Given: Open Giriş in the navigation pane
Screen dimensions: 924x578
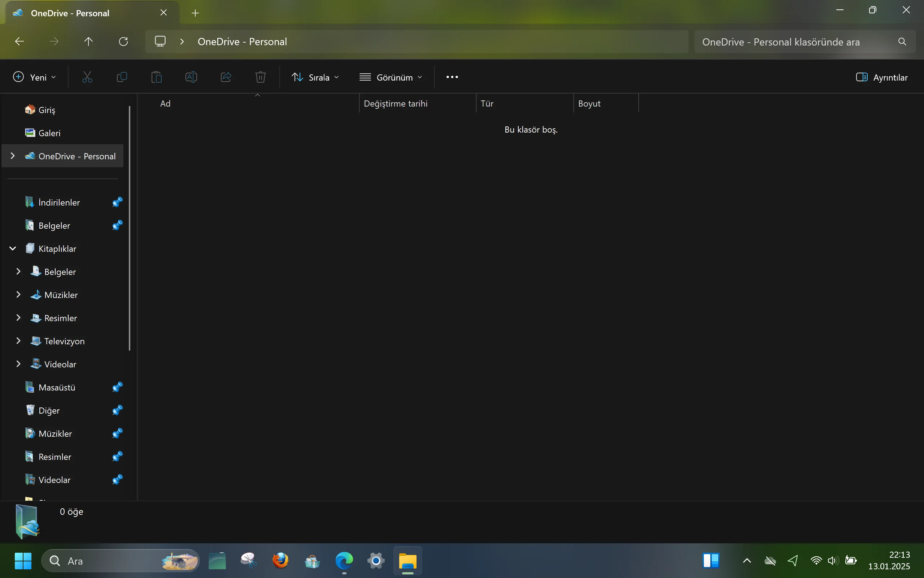Looking at the screenshot, I should (62, 110).
